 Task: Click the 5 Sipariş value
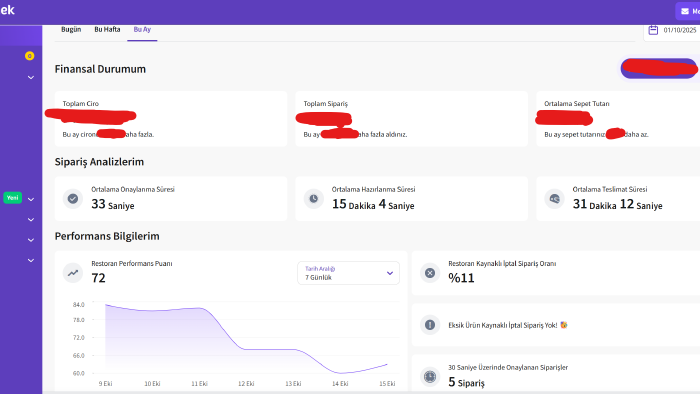point(466,382)
